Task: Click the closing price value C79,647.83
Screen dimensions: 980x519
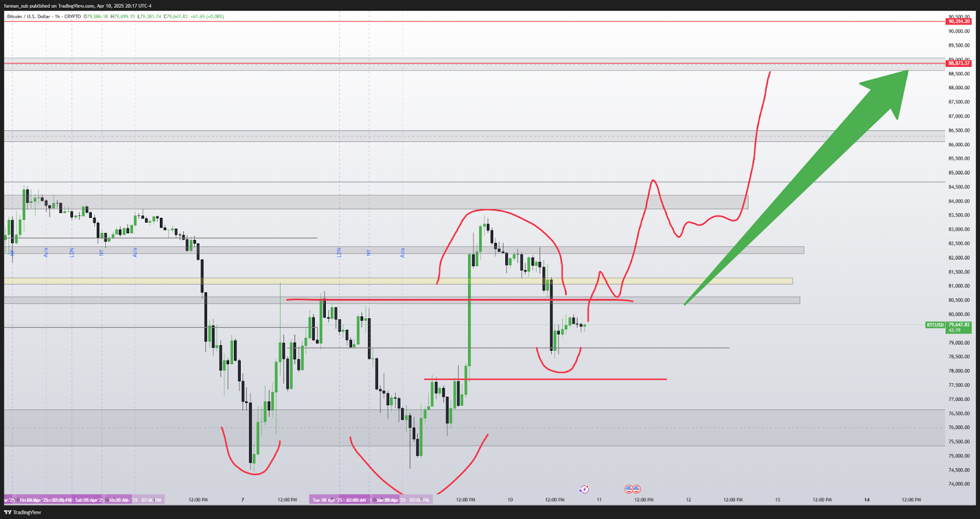Action: tap(175, 17)
